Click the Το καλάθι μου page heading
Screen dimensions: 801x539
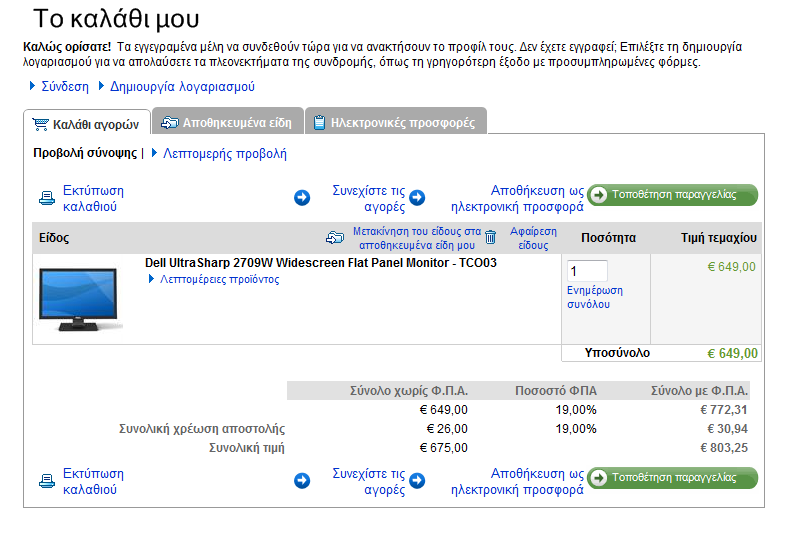tap(116, 19)
